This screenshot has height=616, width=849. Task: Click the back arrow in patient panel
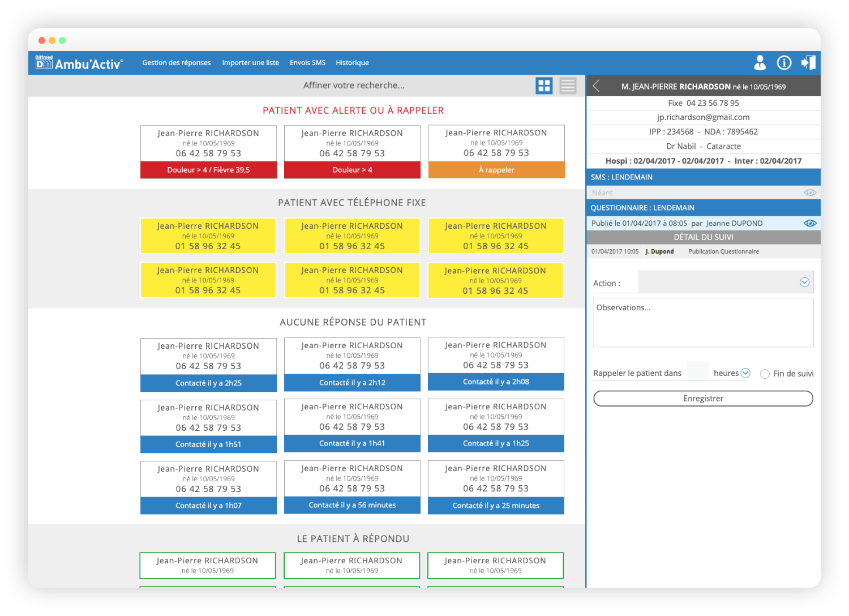coord(596,86)
